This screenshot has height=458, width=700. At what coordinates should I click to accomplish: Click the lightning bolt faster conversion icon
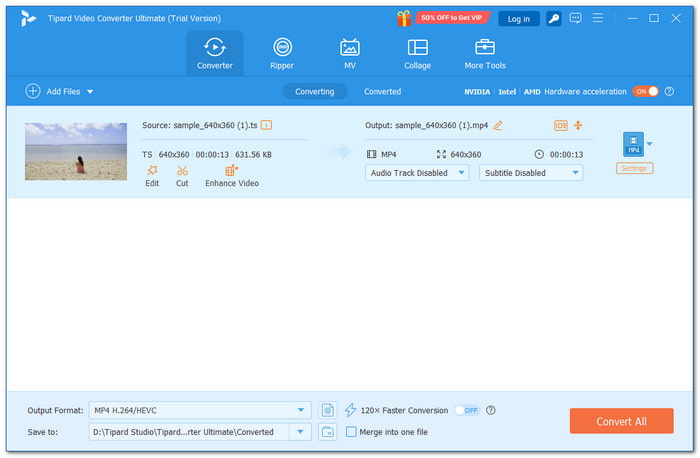tap(350, 410)
